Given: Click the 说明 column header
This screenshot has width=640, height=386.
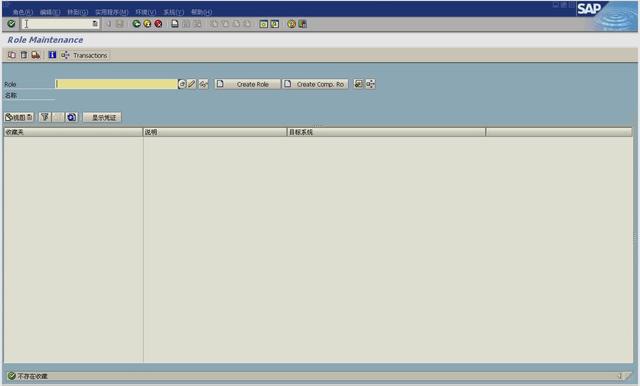Looking at the screenshot, I should coord(215,132).
